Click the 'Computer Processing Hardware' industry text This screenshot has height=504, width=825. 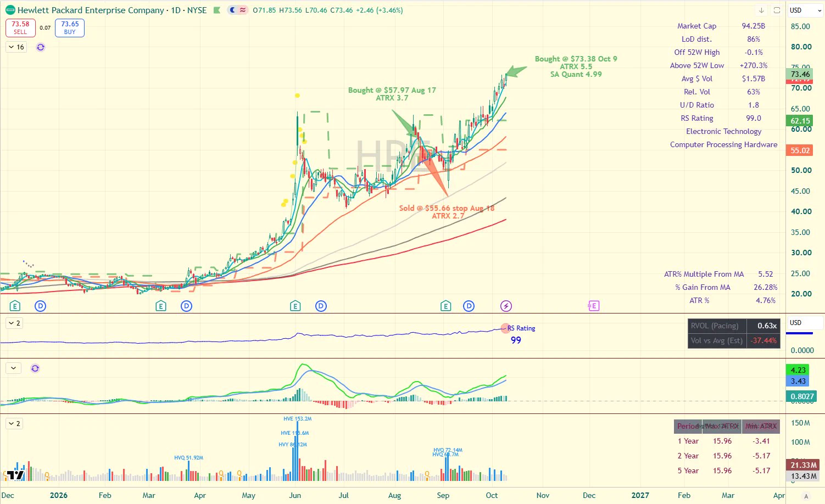pos(723,144)
